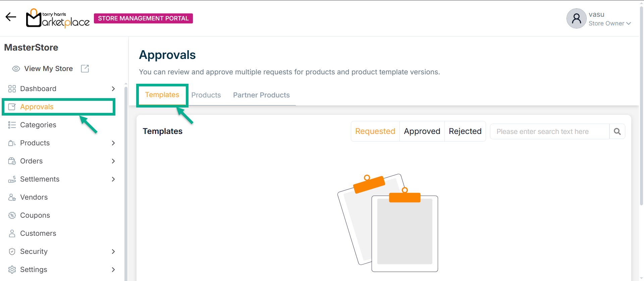Click the Categories list icon
This screenshot has width=644, height=281.
[x=12, y=125]
